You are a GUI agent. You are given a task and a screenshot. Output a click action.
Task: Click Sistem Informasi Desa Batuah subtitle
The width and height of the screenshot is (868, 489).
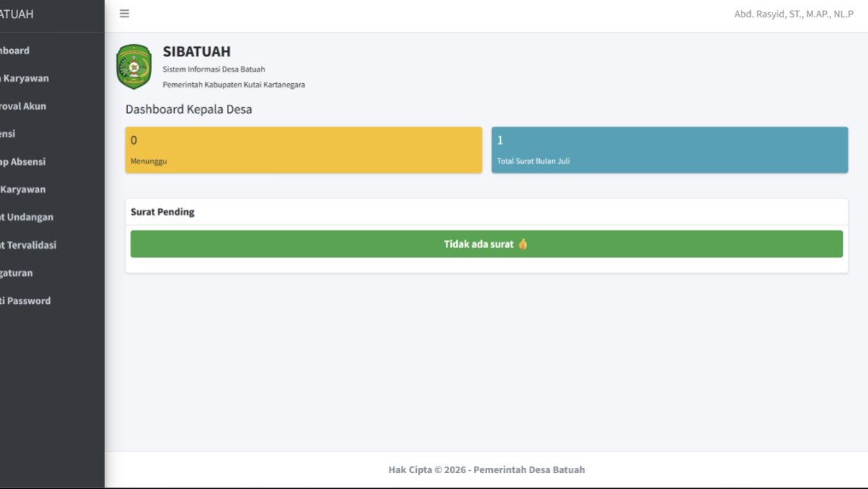214,69
